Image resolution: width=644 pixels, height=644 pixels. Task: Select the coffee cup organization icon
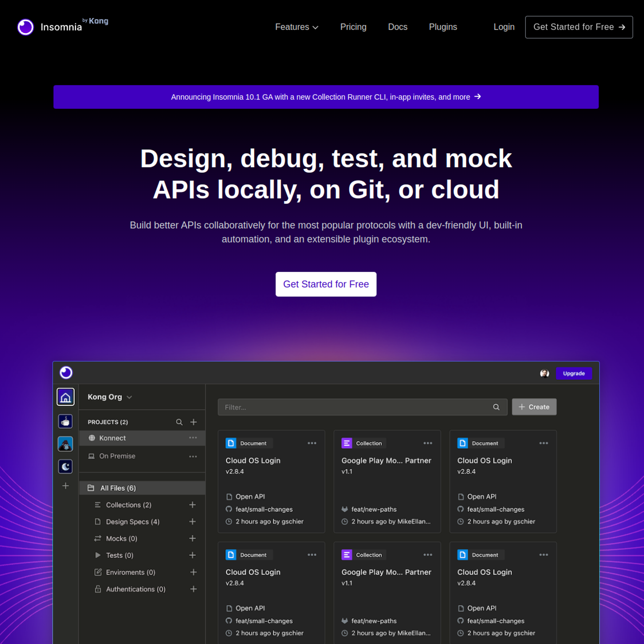tap(66, 421)
